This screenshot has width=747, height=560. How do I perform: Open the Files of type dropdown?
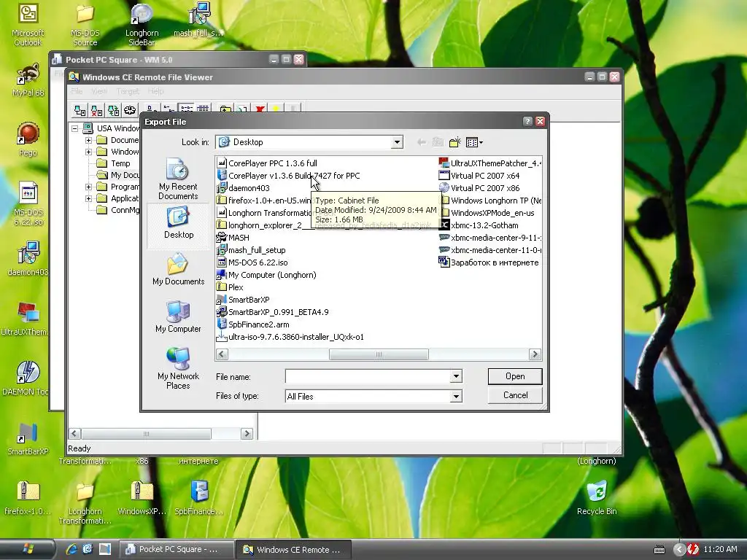(456, 396)
